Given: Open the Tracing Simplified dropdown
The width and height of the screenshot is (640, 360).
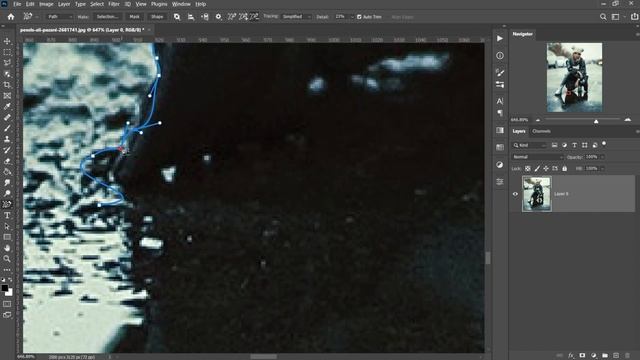Looking at the screenshot, I should click(296, 17).
